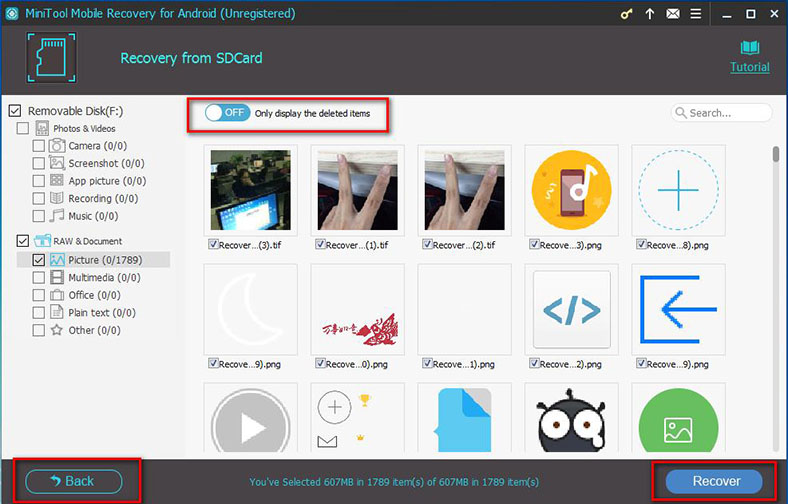
Task: Uncheck the Recove...2).png file checkbox
Action: tap(534, 363)
